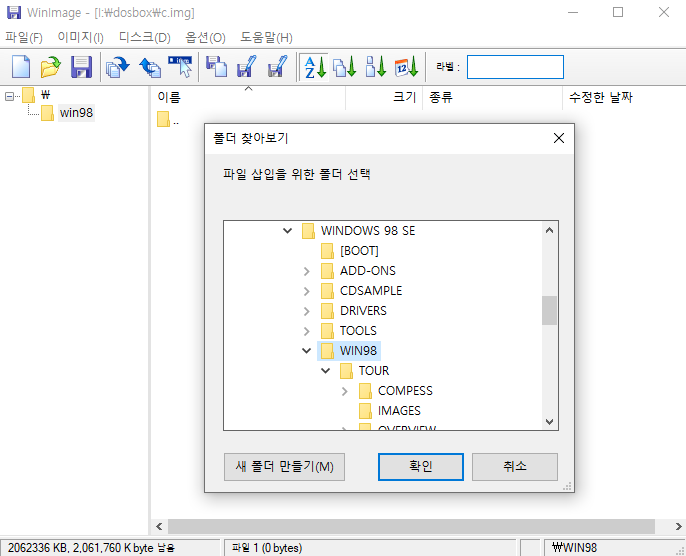Collapse the root ₩ tree node
The width and height of the screenshot is (686, 556).
click(9, 96)
